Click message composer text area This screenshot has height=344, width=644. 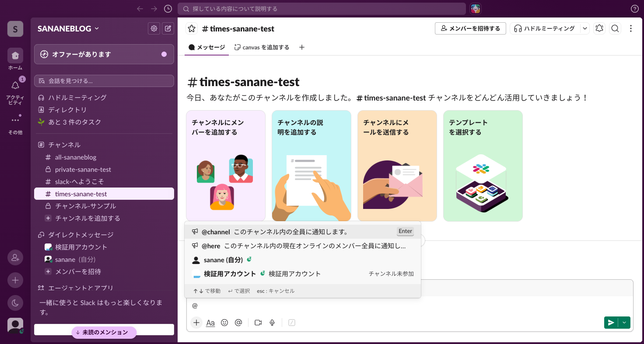pyautogui.click(x=409, y=306)
